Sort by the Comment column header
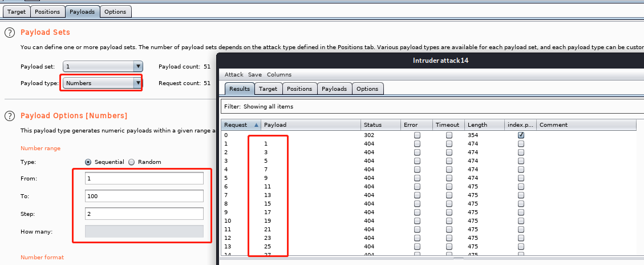The width and height of the screenshot is (644, 265). (586, 125)
